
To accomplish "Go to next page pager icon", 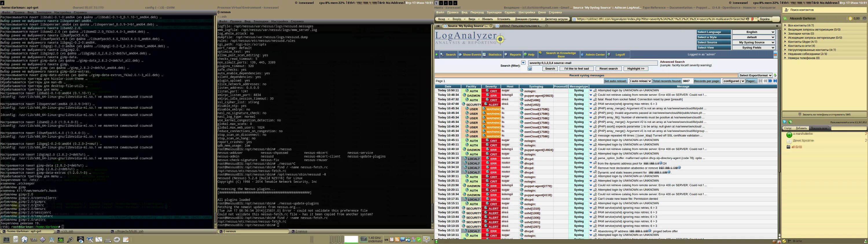I will pos(770,81).
